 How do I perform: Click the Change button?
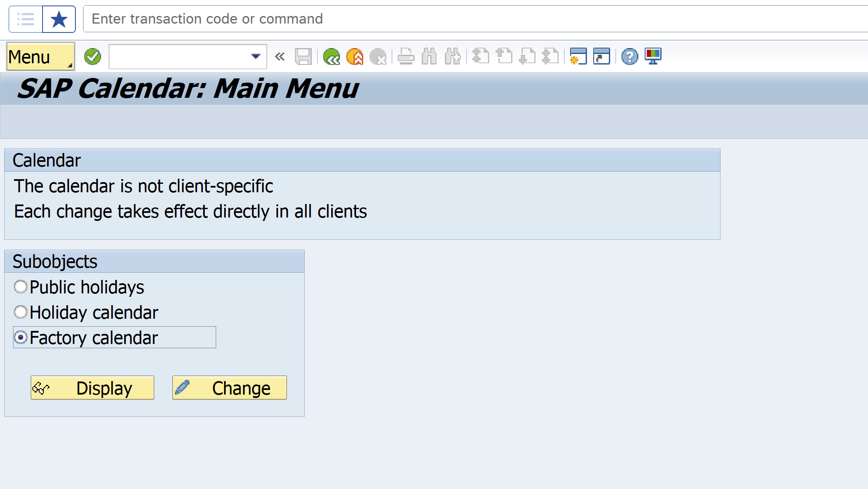(x=230, y=388)
